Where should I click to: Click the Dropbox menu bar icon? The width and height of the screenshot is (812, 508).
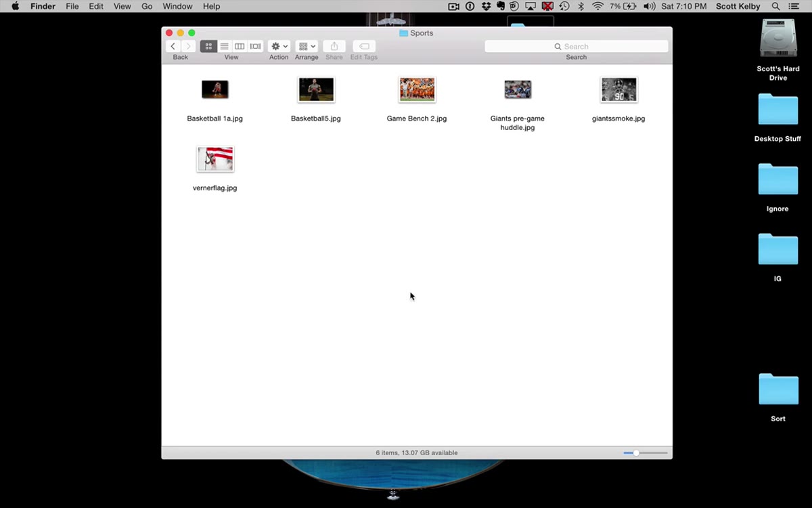[x=486, y=6]
